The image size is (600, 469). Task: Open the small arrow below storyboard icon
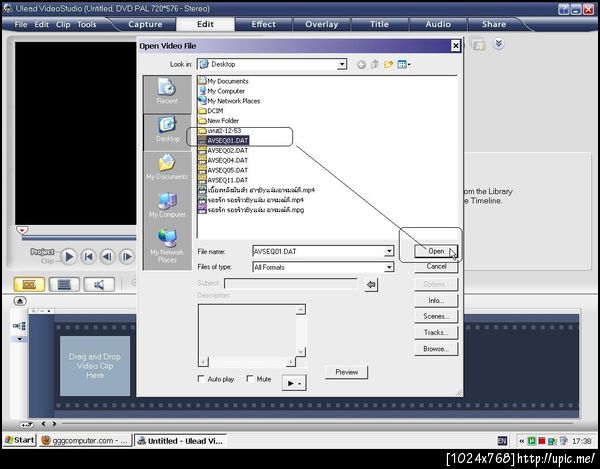click(20, 339)
